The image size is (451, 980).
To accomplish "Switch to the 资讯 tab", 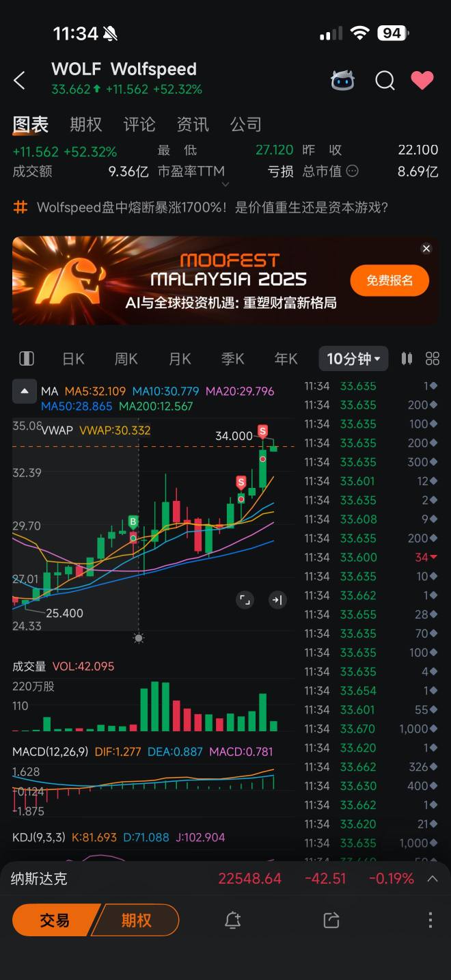I will click(192, 124).
